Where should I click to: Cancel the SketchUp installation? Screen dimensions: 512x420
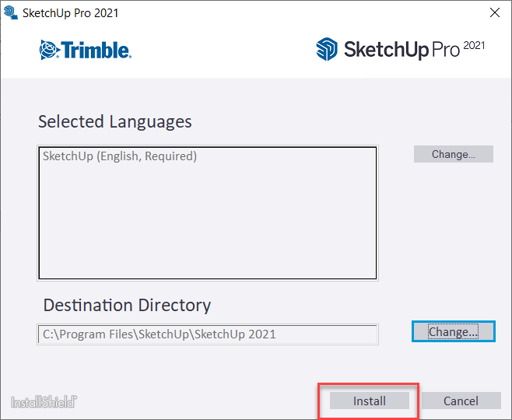tap(461, 401)
